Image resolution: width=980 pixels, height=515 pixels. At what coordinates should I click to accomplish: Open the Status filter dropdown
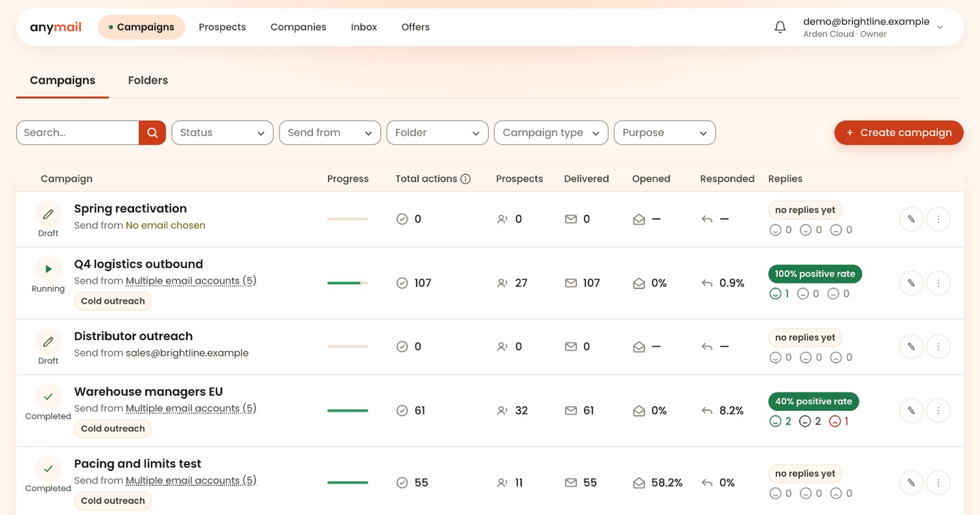pyautogui.click(x=223, y=133)
